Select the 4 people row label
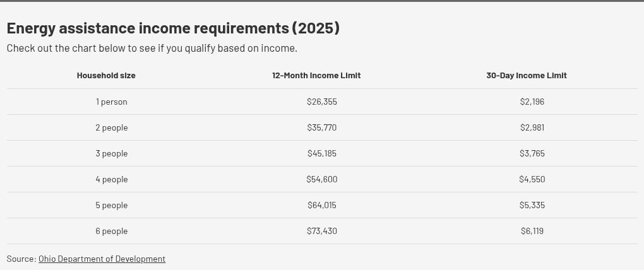 112,179
